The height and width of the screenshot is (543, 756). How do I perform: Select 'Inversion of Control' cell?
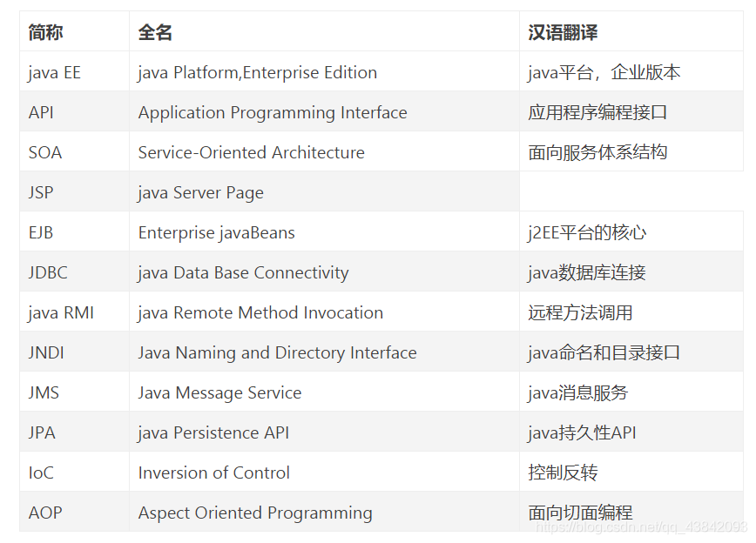[324, 472]
